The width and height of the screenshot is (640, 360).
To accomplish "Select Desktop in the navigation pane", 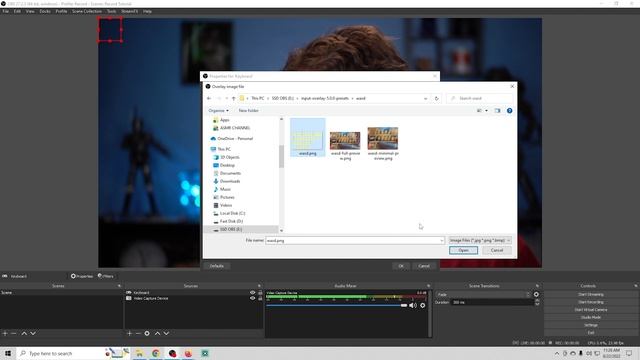I will point(227,165).
